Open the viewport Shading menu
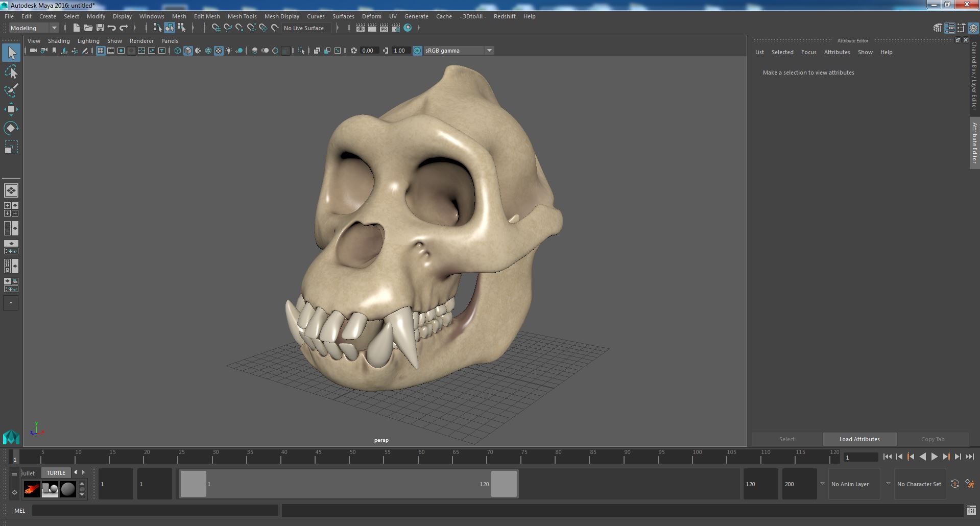Image resolution: width=980 pixels, height=526 pixels. coord(59,41)
